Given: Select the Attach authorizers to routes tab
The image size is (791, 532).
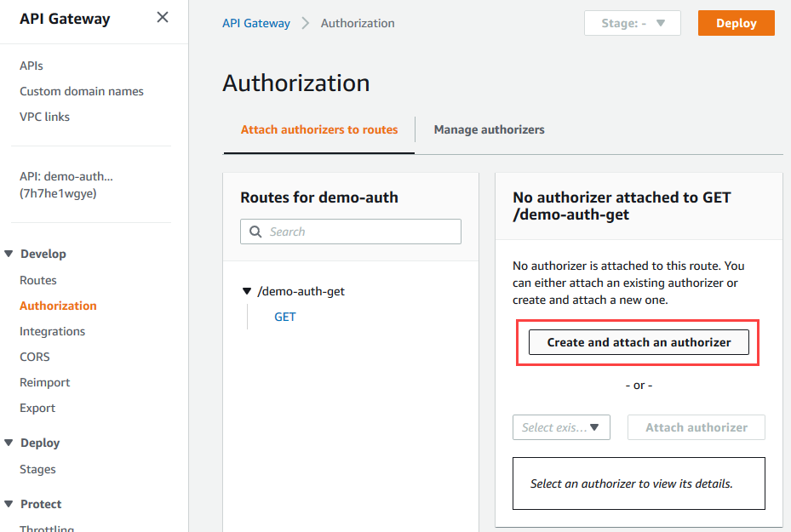Looking at the screenshot, I should click(x=318, y=129).
